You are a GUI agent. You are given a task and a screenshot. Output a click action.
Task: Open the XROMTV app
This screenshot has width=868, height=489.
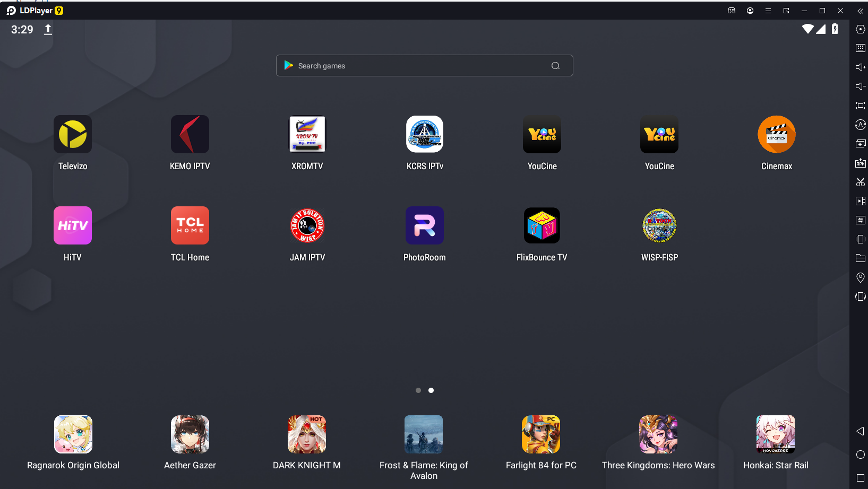click(x=307, y=135)
